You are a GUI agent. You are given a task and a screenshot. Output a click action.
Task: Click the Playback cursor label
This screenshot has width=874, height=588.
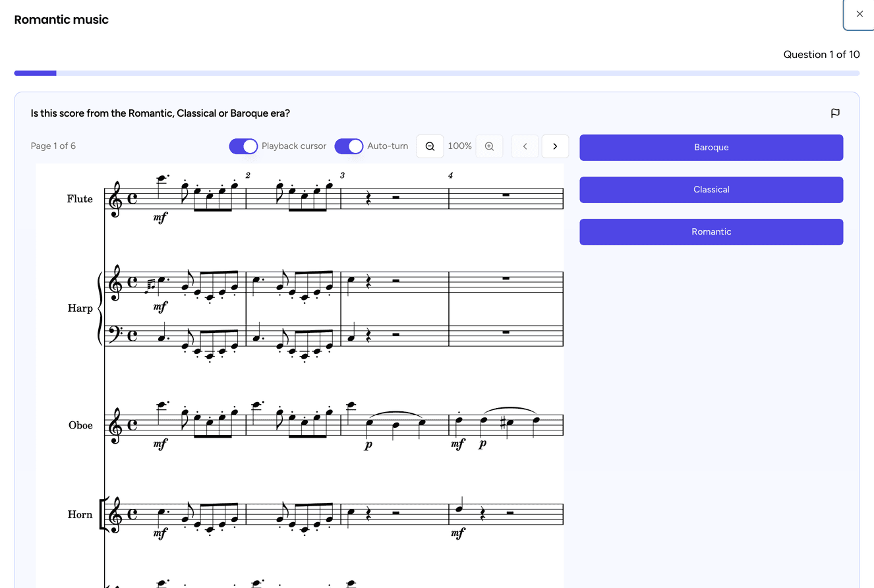(x=294, y=146)
